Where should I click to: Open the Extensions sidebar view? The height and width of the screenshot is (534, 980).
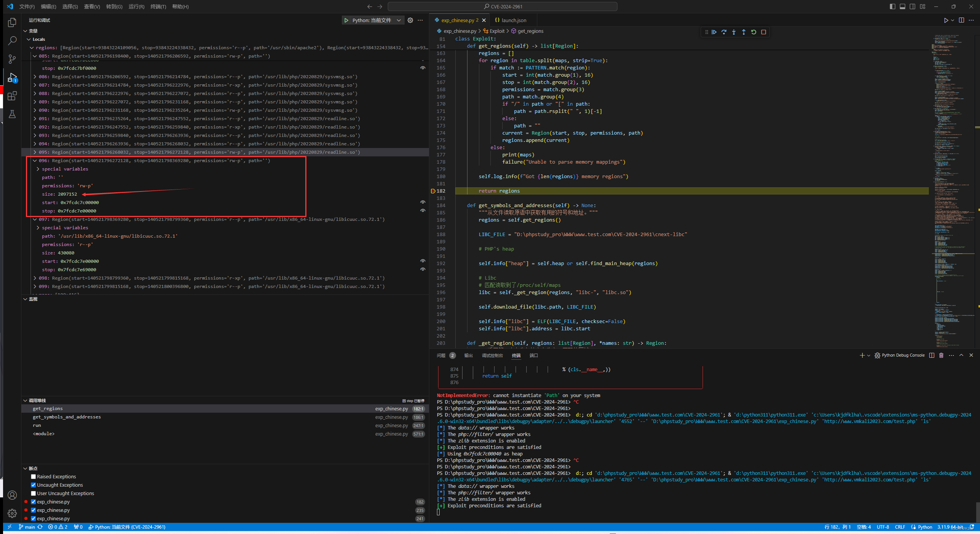point(12,96)
